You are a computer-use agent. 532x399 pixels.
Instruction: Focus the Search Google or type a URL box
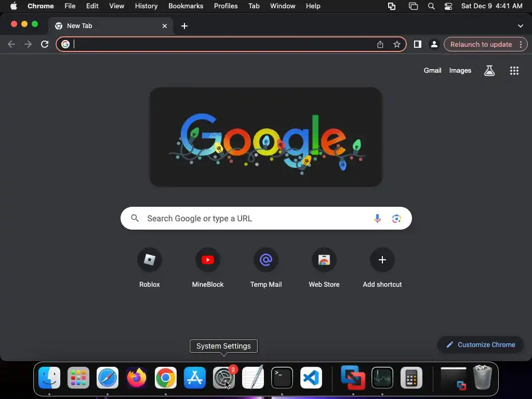pos(266,218)
